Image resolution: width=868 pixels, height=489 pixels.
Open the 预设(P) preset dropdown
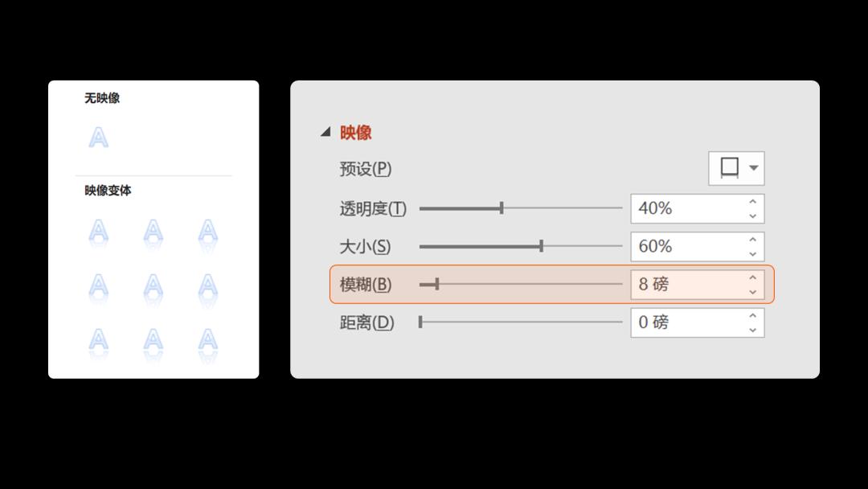751,168
